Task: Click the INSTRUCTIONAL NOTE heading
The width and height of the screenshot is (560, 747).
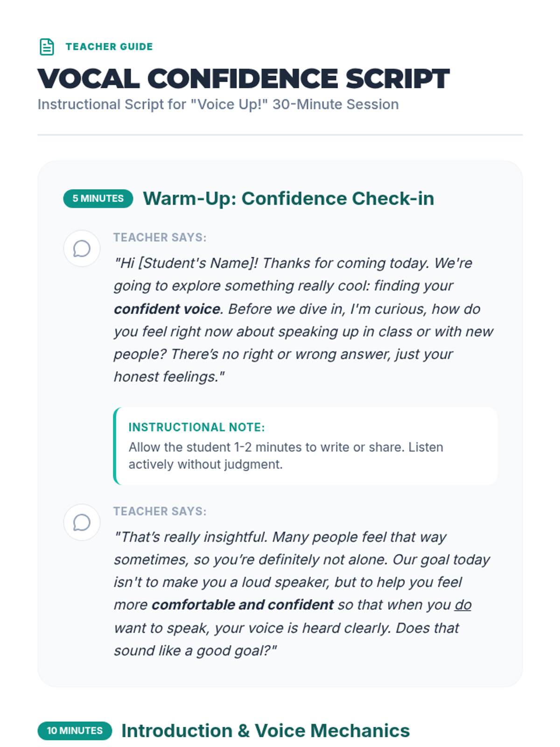Action: point(196,427)
